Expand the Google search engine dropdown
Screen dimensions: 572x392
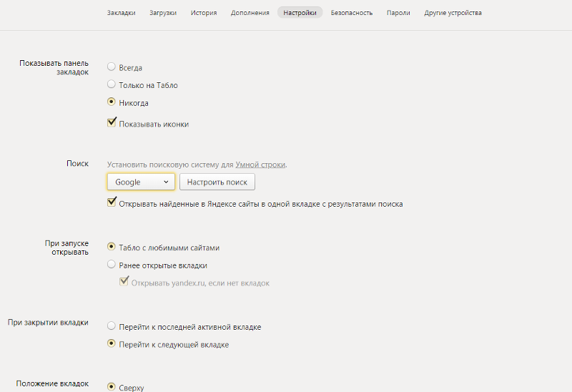pos(141,182)
